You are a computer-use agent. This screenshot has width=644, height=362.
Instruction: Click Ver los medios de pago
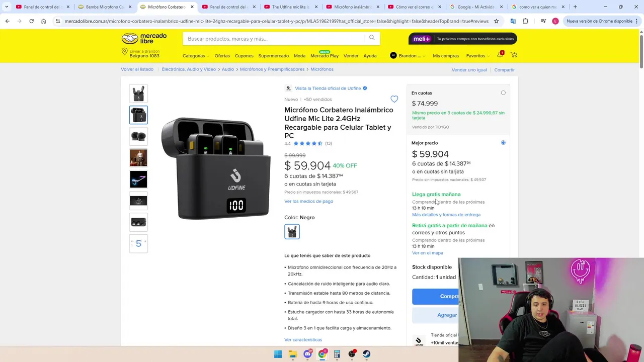click(x=308, y=202)
